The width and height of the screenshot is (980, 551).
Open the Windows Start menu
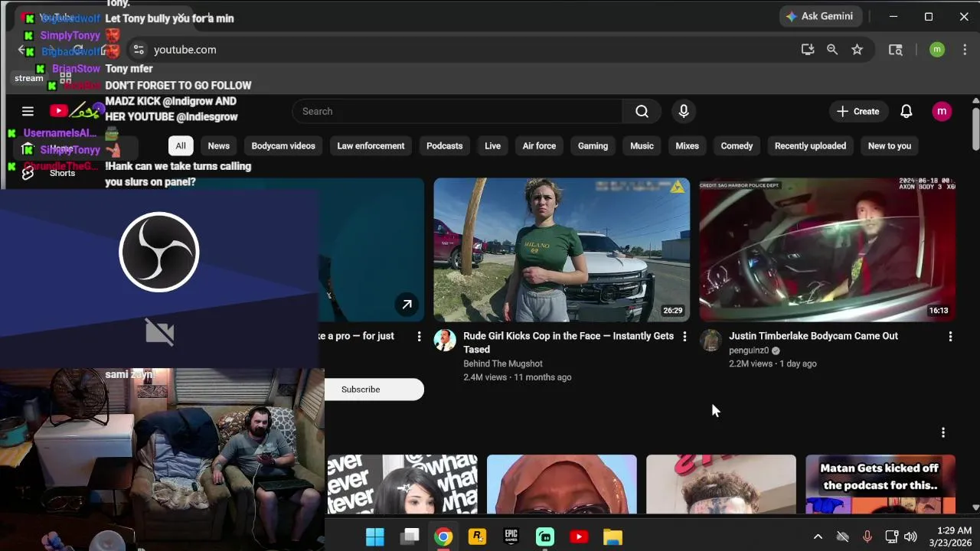[375, 537]
